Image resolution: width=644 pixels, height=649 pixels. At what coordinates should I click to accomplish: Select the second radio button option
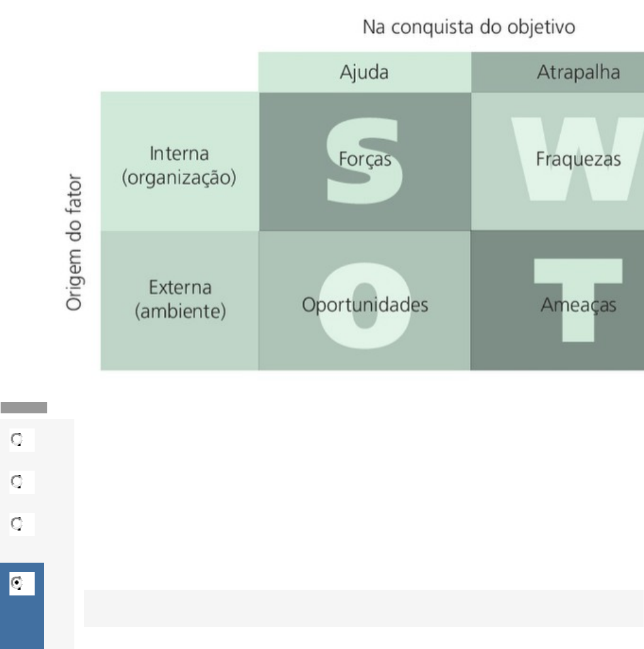18,483
